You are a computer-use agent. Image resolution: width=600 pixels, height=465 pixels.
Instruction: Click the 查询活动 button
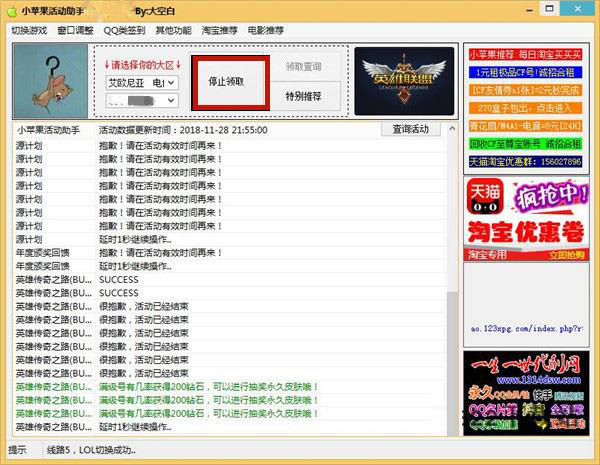tap(411, 129)
